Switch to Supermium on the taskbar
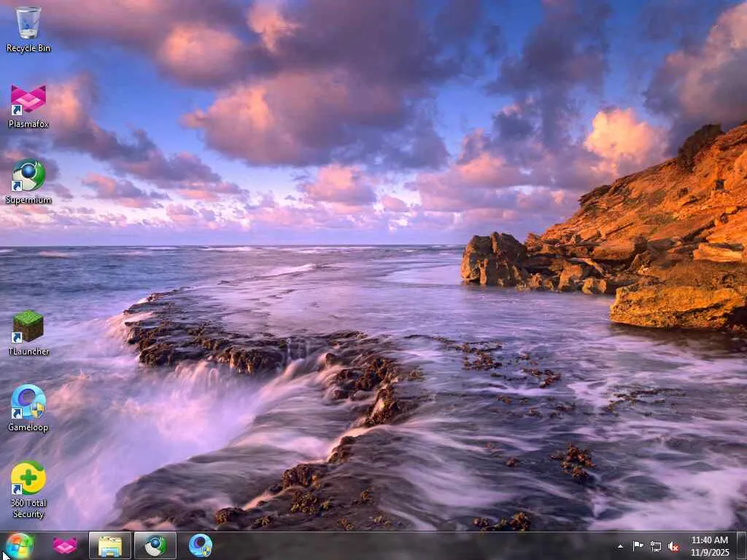Screen dimensions: 747x560 (x=155, y=545)
